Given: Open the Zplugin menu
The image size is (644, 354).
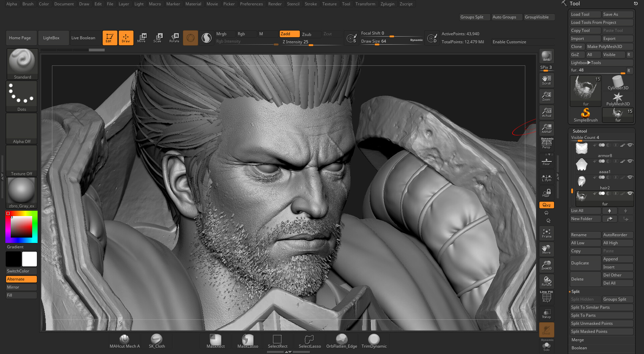Looking at the screenshot, I should point(387,4).
